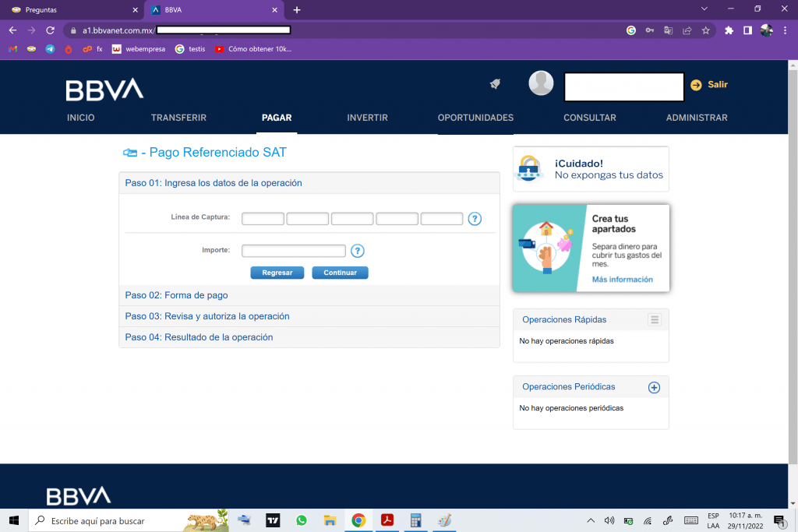Image resolution: width=798 pixels, height=532 pixels.
Task: Expand Paso 01: Ingresa los datos
Action: 309,182
